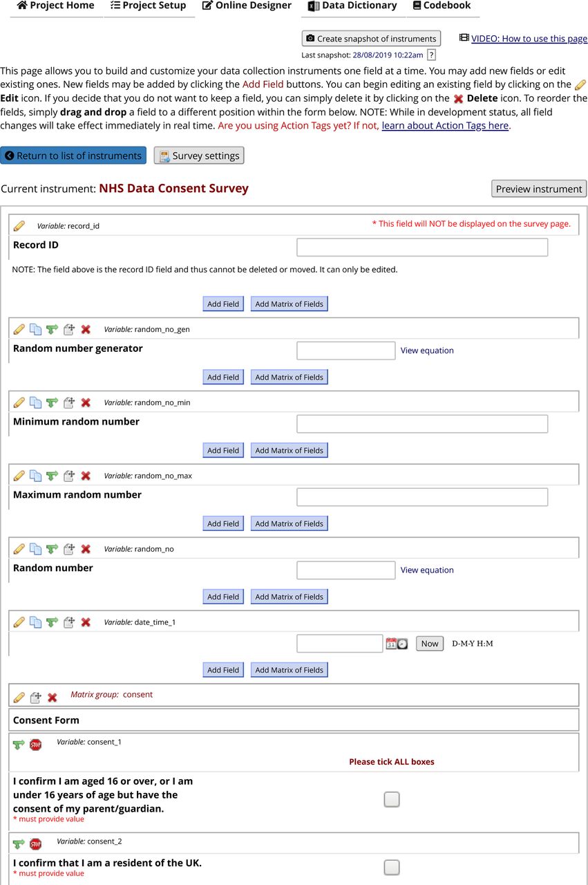588x885 pixels.
Task: Click Preview instrument button
Action: [539, 189]
